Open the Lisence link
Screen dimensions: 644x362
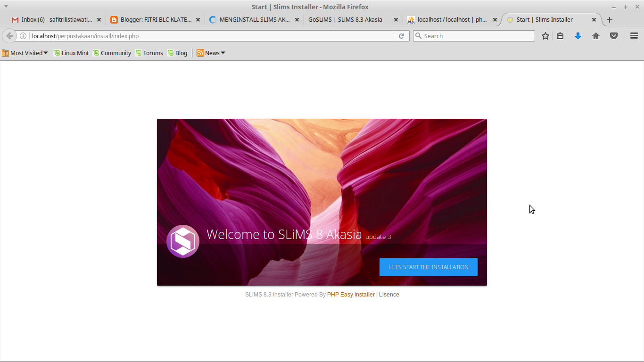389,295
